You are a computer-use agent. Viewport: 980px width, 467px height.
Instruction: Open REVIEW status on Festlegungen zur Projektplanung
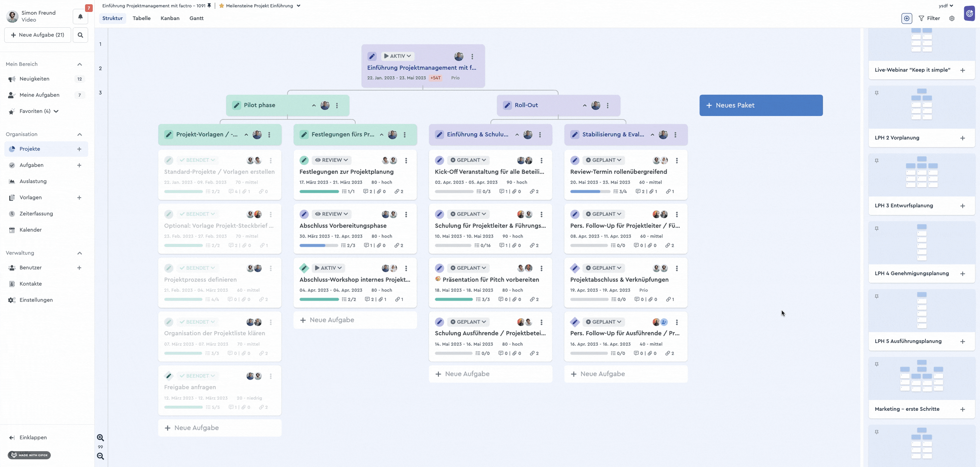point(331,160)
